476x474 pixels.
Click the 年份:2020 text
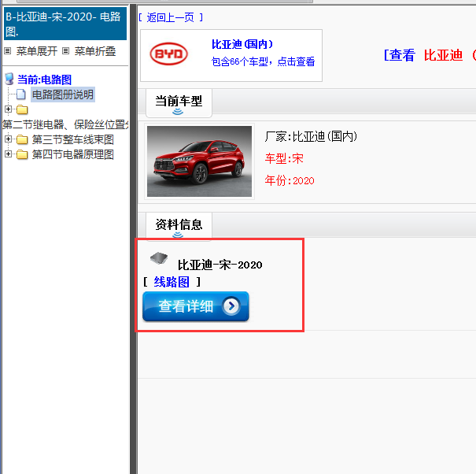click(290, 180)
